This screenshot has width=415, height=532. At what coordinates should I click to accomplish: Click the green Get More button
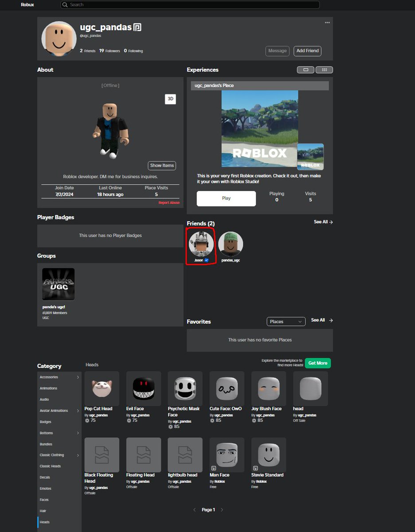coord(318,363)
